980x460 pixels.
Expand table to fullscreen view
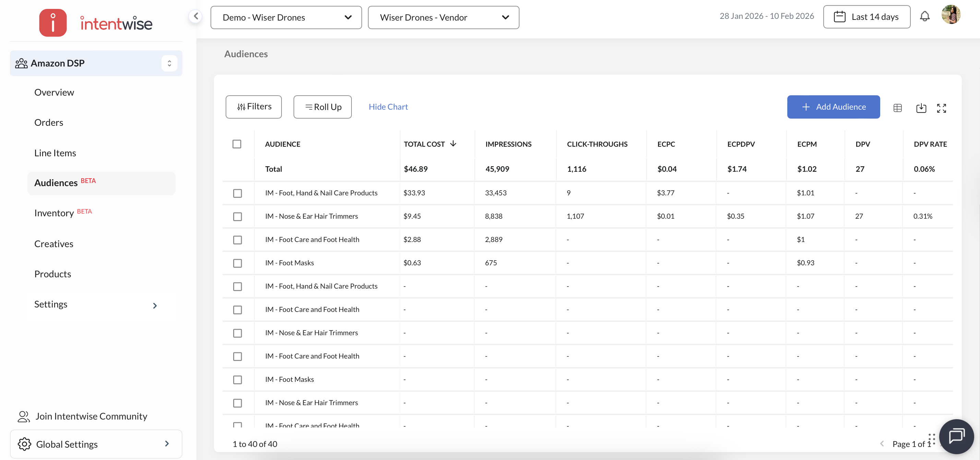click(x=941, y=108)
